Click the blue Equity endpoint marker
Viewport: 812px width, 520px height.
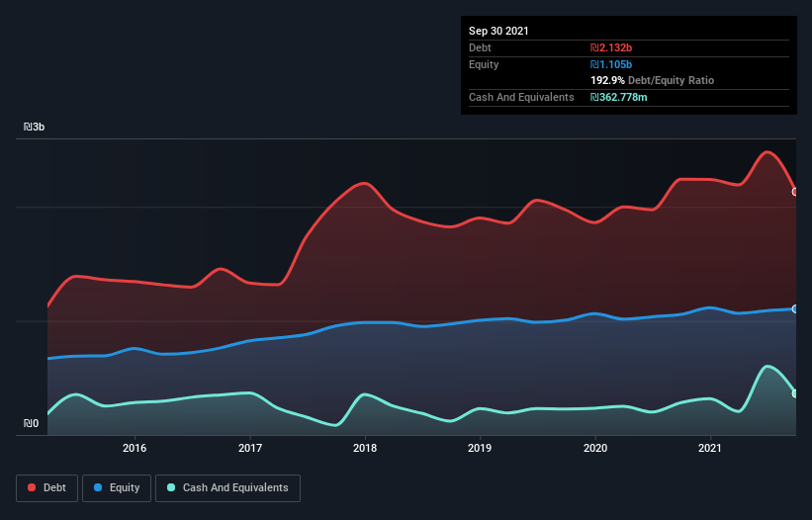tap(795, 308)
